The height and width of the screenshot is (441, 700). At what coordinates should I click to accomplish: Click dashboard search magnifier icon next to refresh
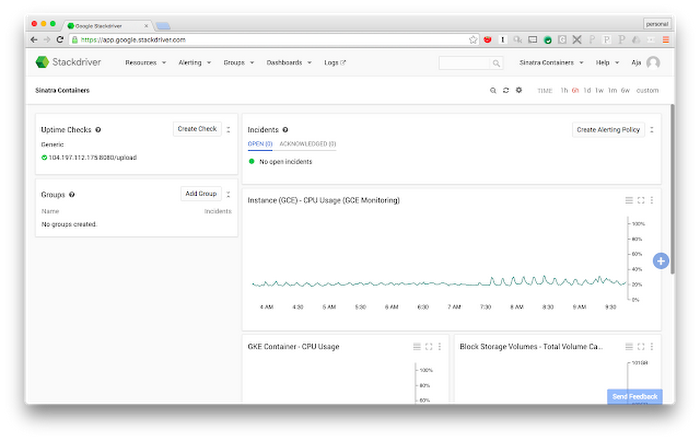tap(493, 90)
